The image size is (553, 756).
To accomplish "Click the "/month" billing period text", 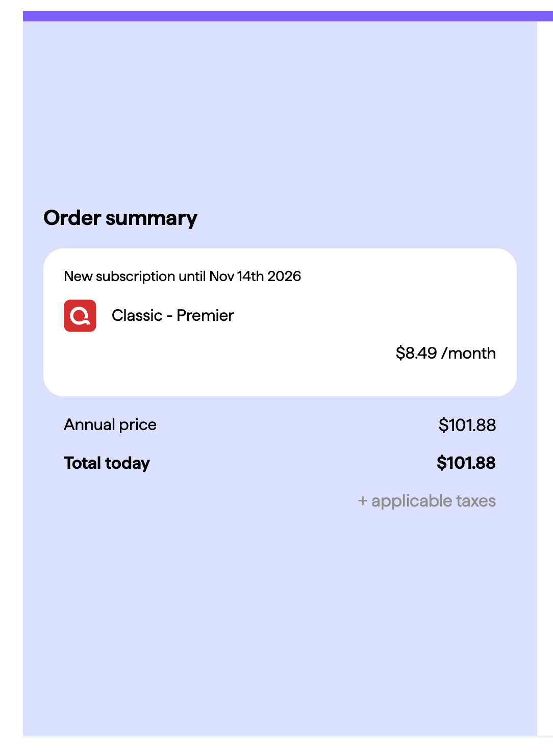I will tap(469, 353).
